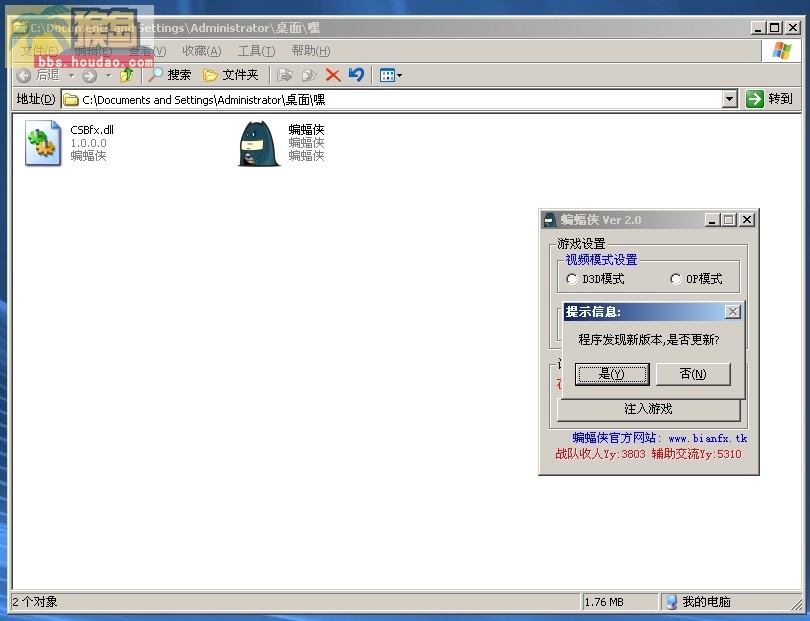810x621 pixels.
Task: Click the Windows flag logo in Explorer
Action: click(782, 51)
